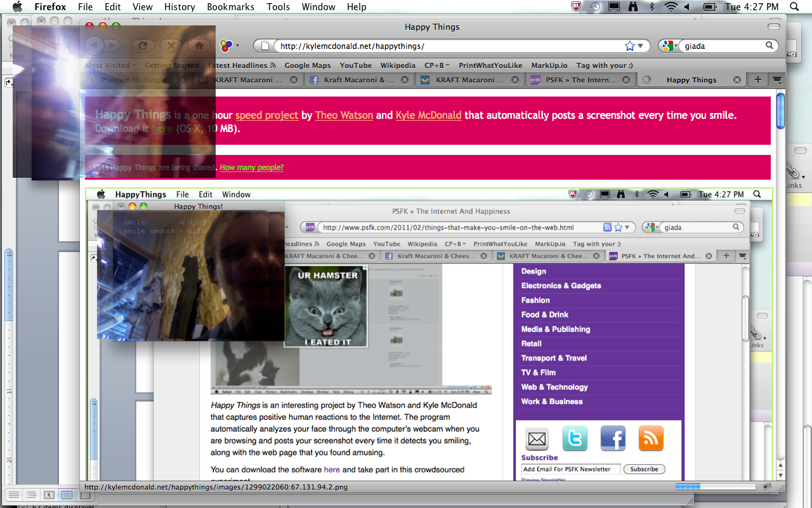Follow the 'speed project' link
The height and width of the screenshot is (508, 812).
click(x=266, y=115)
